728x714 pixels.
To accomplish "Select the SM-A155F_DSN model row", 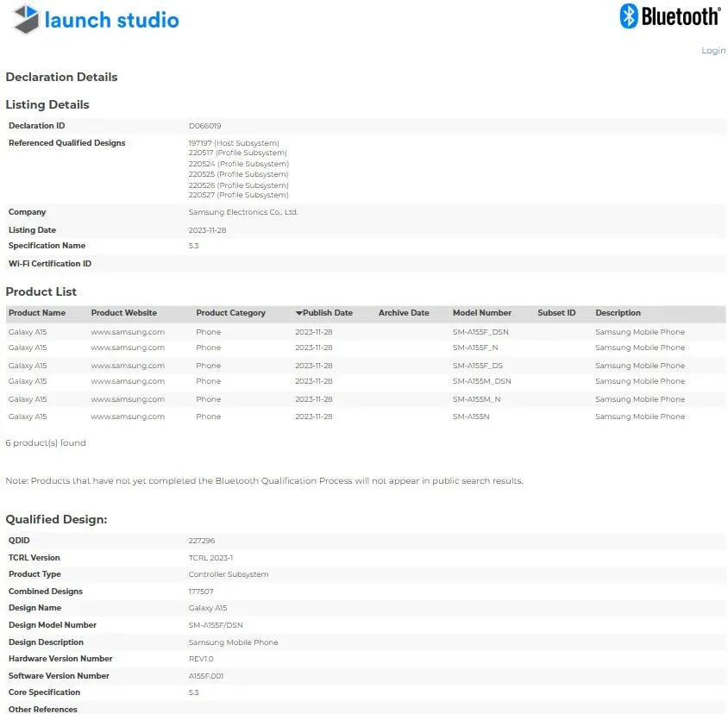I will click(480, 332).
